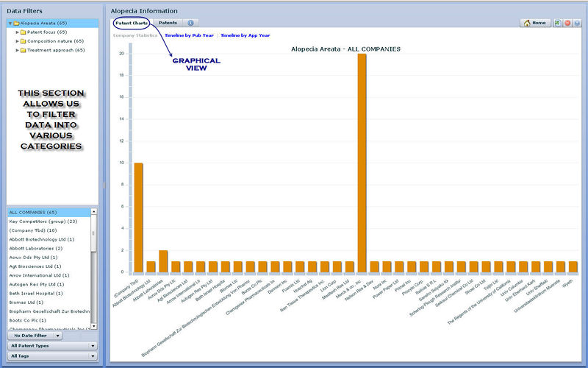This screenshot has height=368, width=588.
Task: Collapse the Alopecia Areata tree node
Action: pos(10,23)
